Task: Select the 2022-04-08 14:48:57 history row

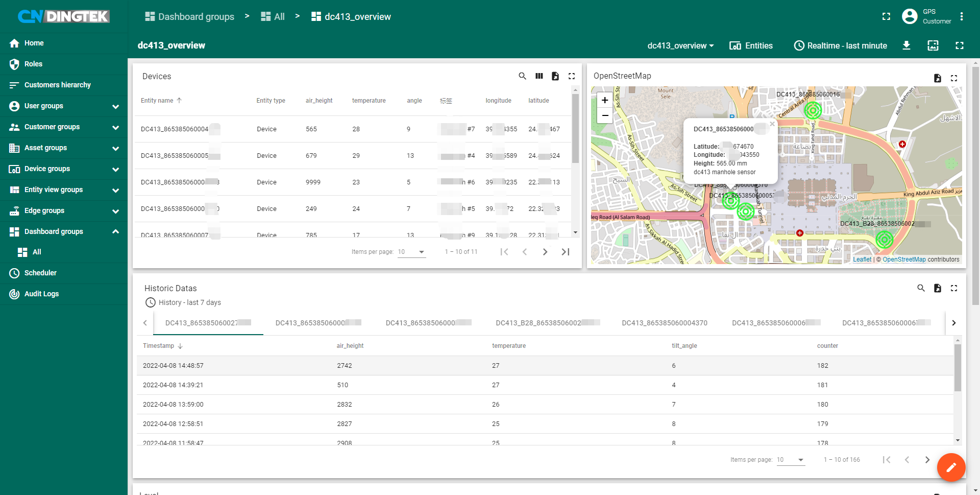Action: click(545, 366)
